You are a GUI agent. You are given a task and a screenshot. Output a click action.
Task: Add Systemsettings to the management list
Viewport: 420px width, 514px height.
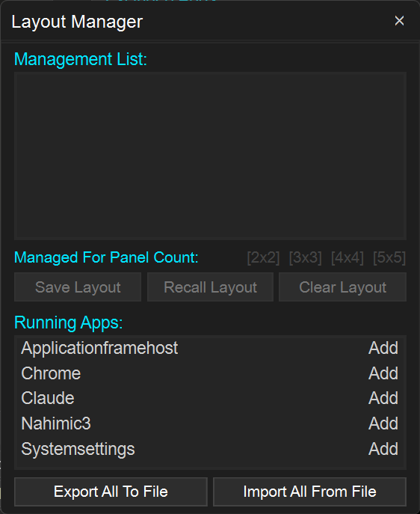click(383, 449)
